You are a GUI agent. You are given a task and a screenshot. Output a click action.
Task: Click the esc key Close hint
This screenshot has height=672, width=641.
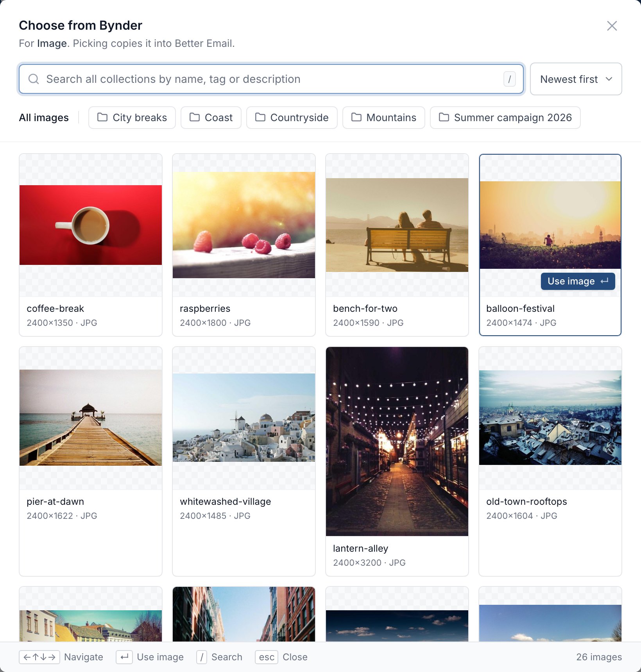[281, 657]
